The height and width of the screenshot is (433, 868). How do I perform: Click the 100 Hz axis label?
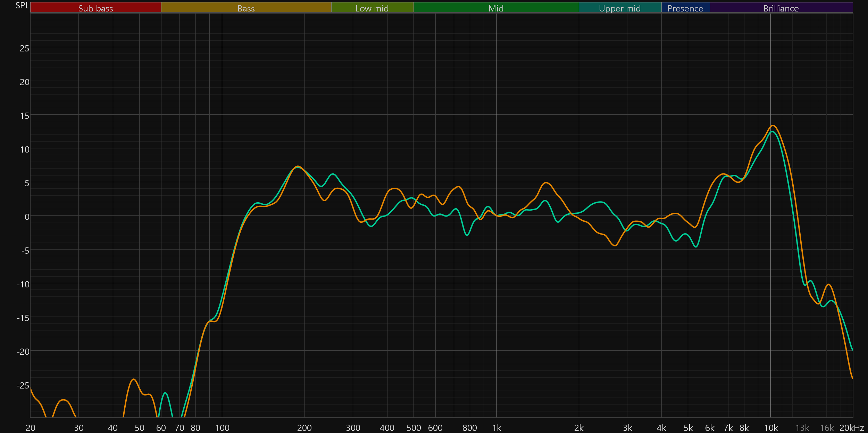pos(222,428)
